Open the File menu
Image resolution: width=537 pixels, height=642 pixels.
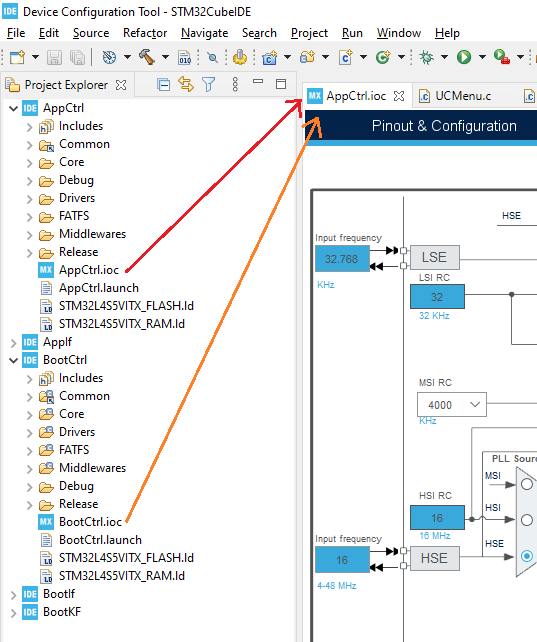(x=16, y=33)
